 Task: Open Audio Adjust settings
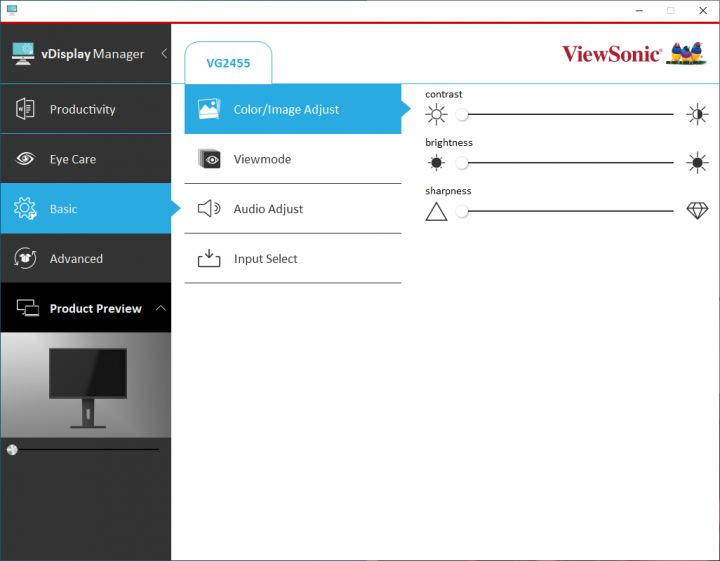(x=292, y=209)
